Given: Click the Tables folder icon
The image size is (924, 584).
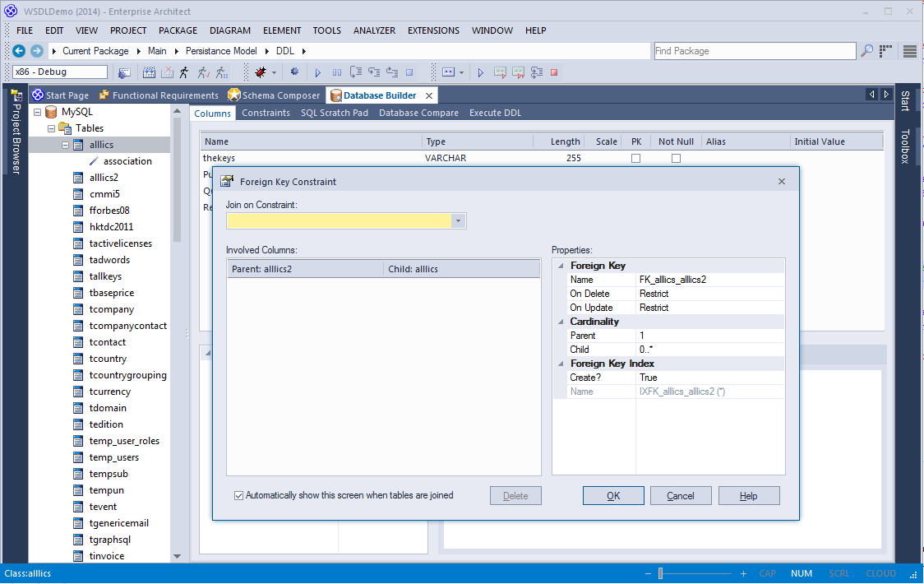Looking at the screenshot, I should tap(65, 128).
